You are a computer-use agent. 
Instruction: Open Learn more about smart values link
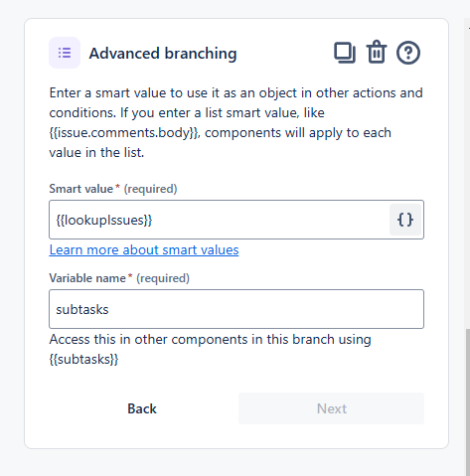point(144,249)
